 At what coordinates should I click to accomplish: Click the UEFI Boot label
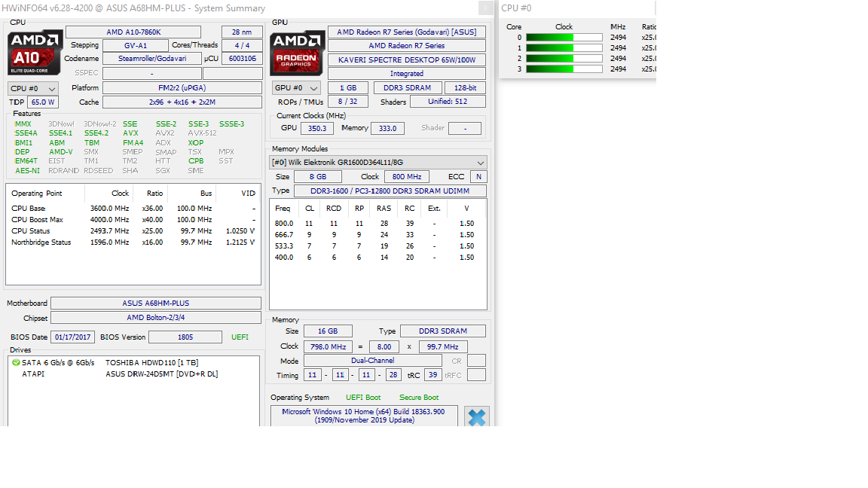(x=363, y=398)
